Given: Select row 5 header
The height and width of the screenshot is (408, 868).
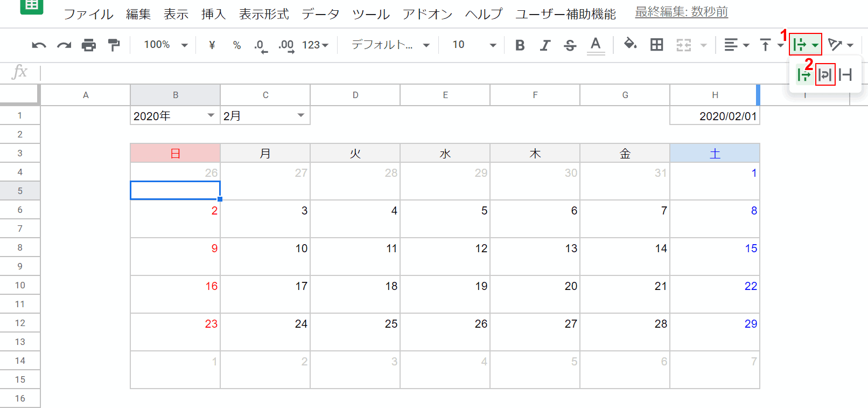Looking at the screenshot, I should point(20,191).
